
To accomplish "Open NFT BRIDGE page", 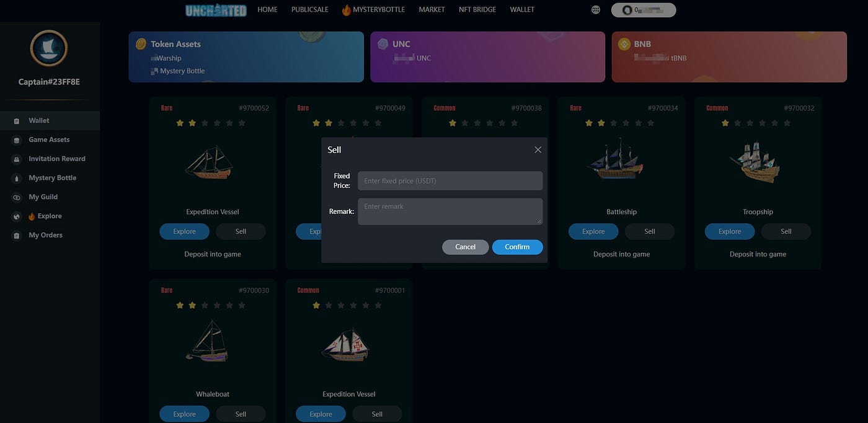I will point(477,10).
